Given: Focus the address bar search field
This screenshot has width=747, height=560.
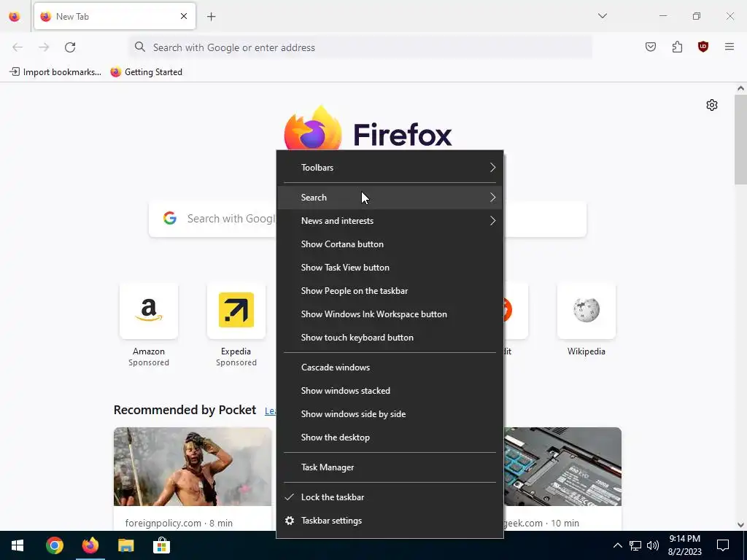Looking at the screenshot, I should coord(360,47).
